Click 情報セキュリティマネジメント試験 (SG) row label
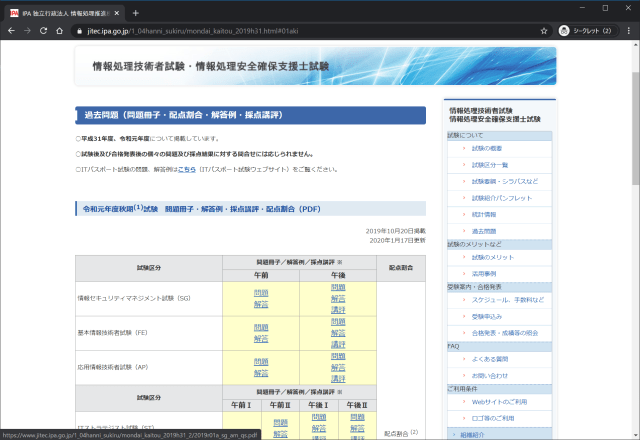This screenshot has height=440, width=640. pos(134,298)
